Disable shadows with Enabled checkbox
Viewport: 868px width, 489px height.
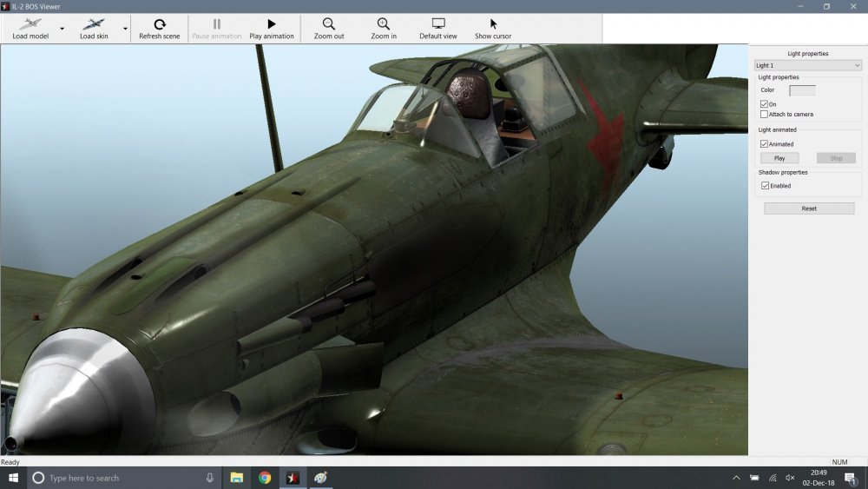point(764,186)
